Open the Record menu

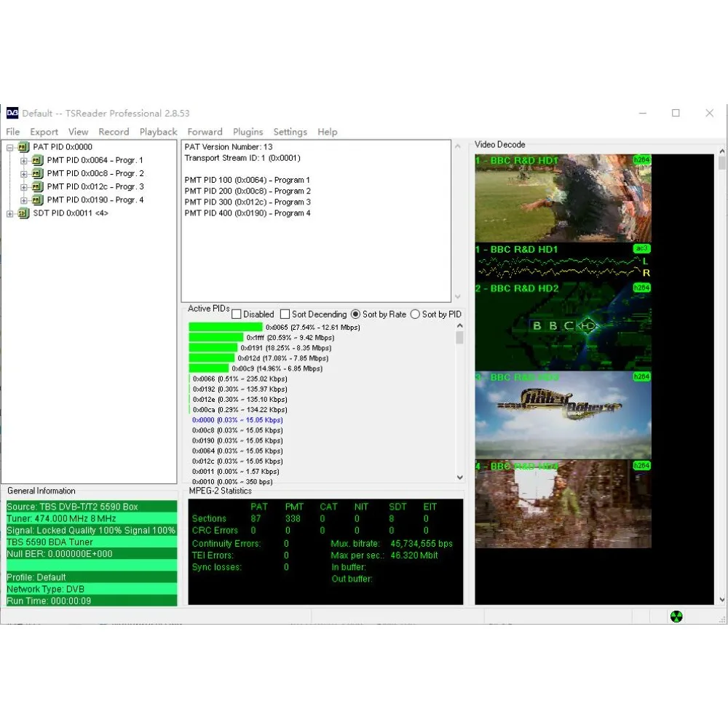click(x=114, y=132)
